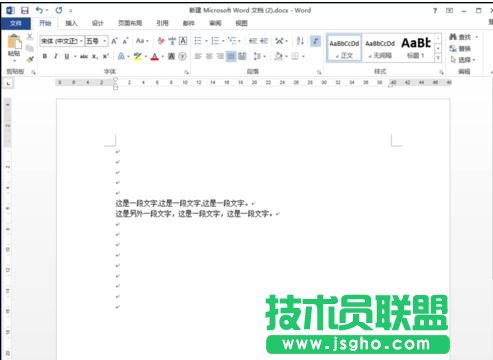493x360 pixels.
Task: Open the Borders dropdown
Action: 303,56
